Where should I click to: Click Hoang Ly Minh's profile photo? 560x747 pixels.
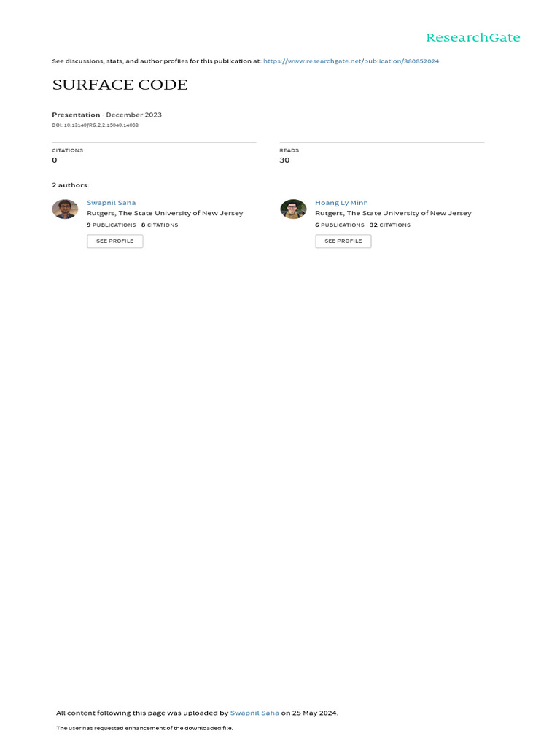[x=293, y=209]
